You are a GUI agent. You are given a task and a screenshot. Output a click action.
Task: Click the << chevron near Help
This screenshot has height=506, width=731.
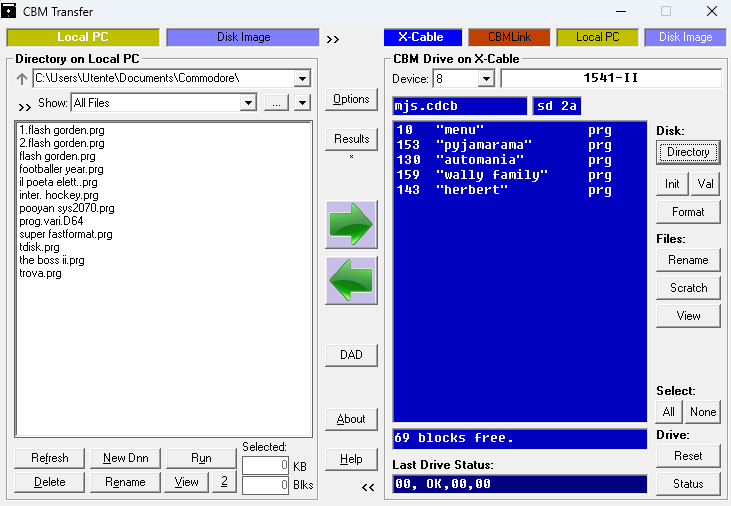pos(368,487)
